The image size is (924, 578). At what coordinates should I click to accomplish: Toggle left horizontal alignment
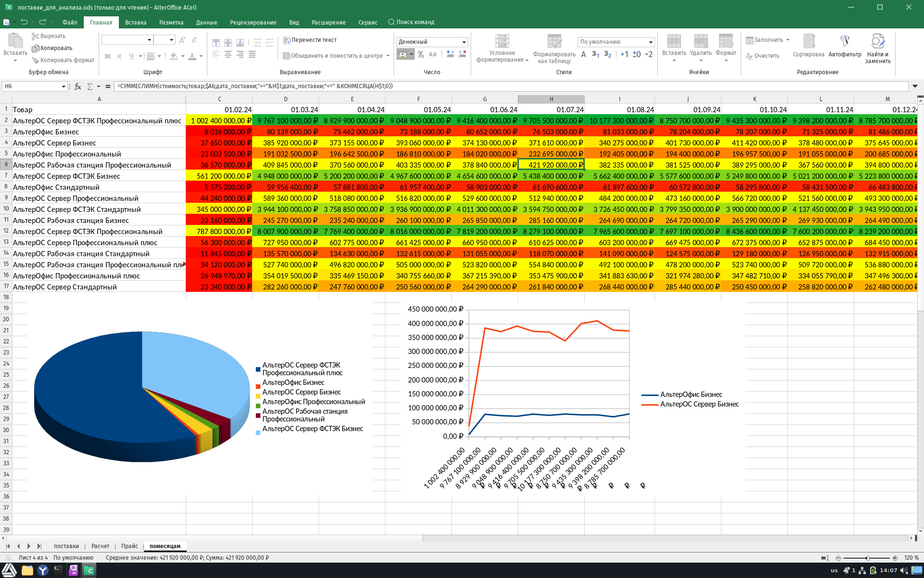[216, 54]
